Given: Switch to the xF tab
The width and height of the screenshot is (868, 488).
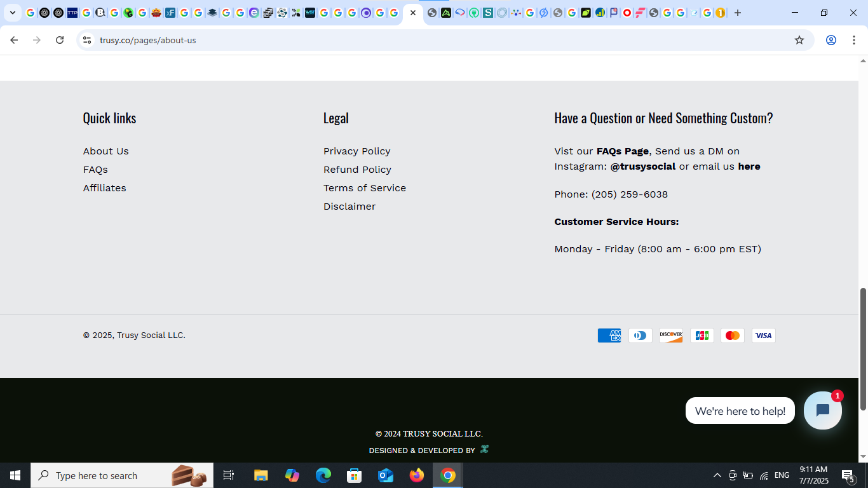Looking at the screenshot, I should pyautogui.click(x=170, y=13).
